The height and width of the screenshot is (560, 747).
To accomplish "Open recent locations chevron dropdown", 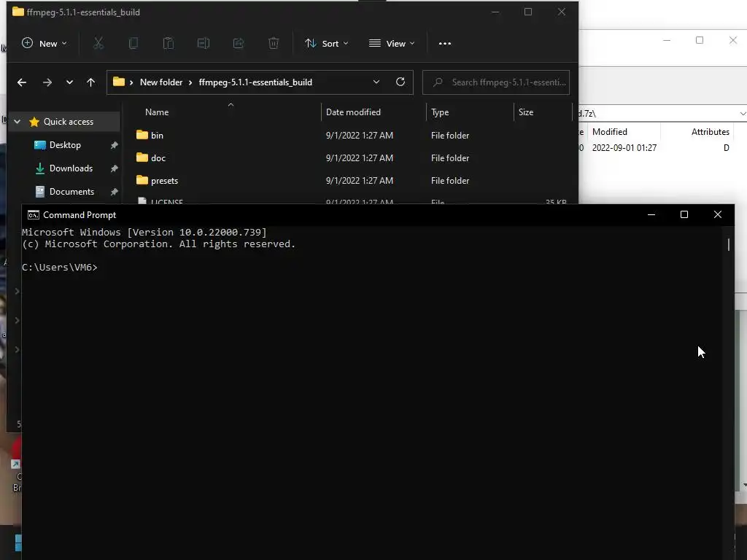I will (69, 82).
